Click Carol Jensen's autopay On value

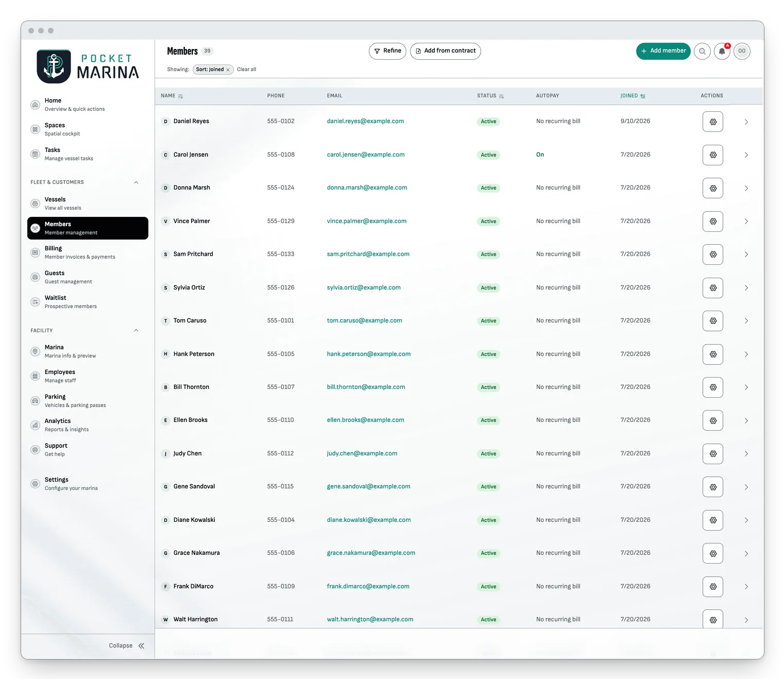coord(540,155)
